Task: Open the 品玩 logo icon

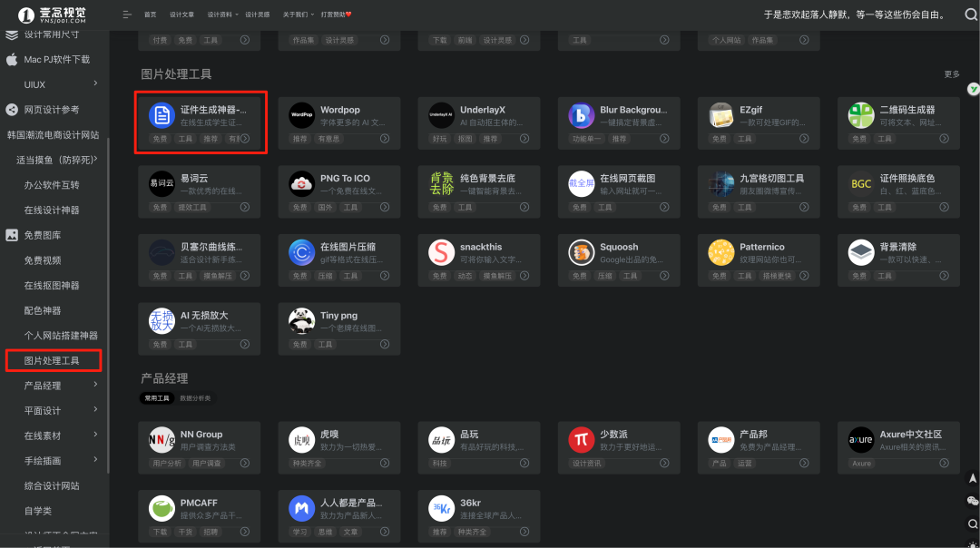Action: [441, 440]
